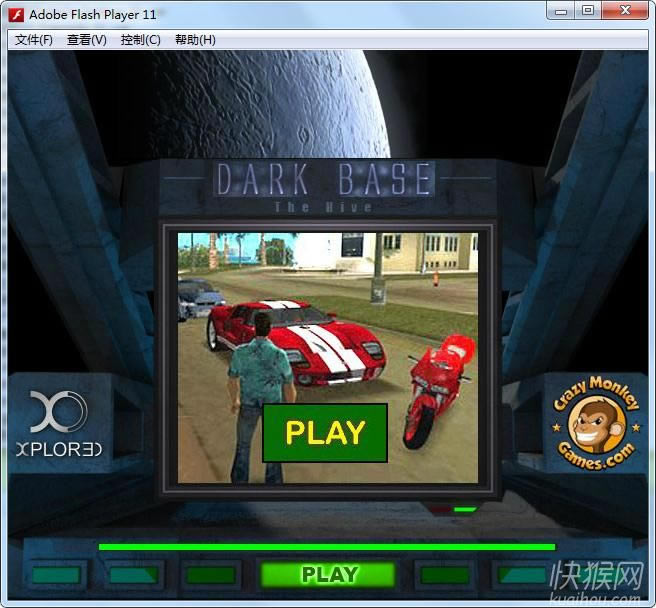
Task: Click the Xplored logo
Action: 59,425
